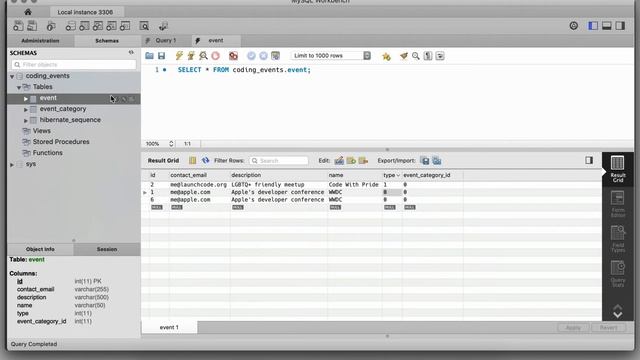This screenshot has height=360, width=640.
Task: Click the home icon tab
Action: tap(28, 12)
